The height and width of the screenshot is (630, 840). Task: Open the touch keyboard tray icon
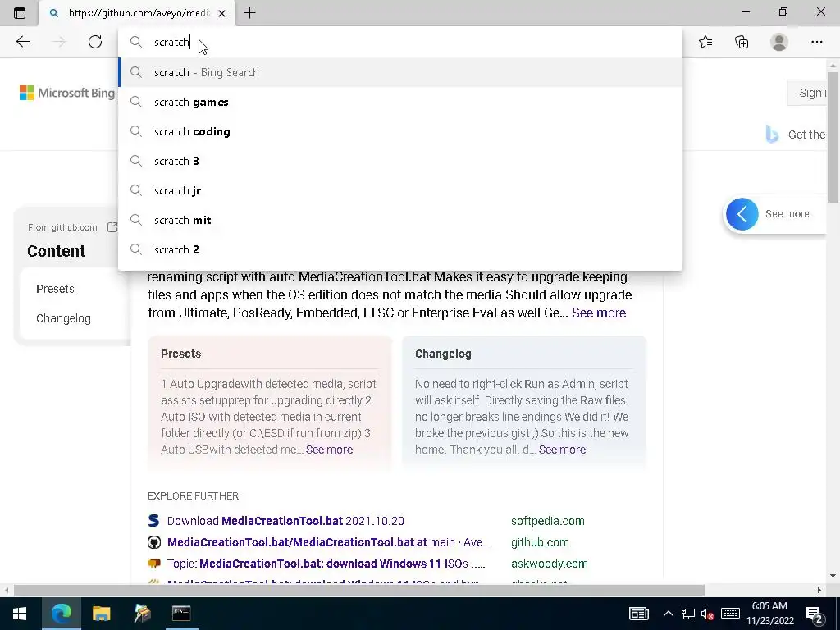[x=730, y=614]
